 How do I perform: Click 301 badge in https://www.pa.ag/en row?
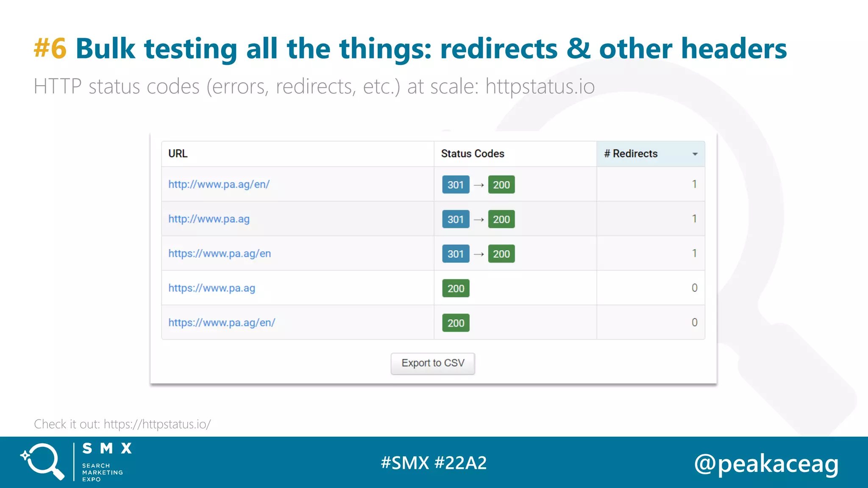pyautogui.click(x=456, y=254)
